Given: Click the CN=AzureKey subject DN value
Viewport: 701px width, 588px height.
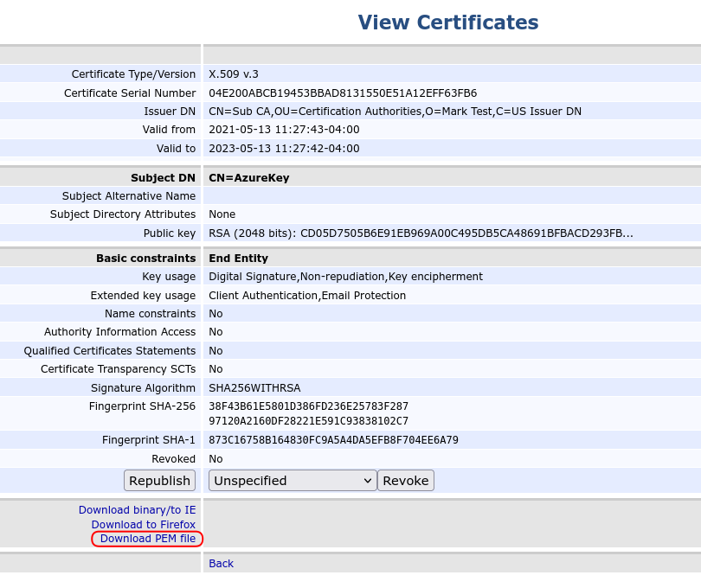Looking at the screenshot, I should 248,178.
